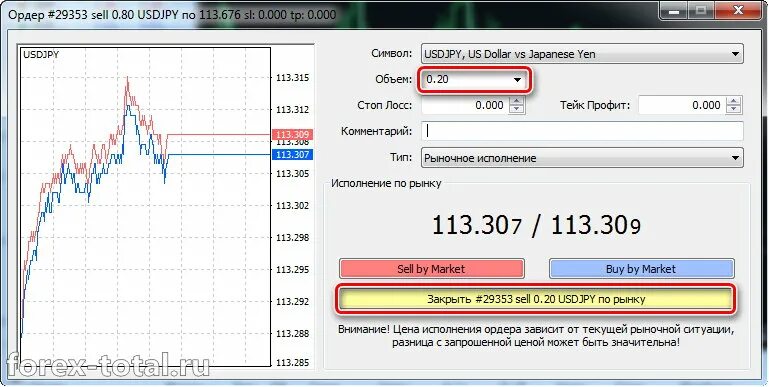Increase Стоп Лосс value with up arrow

(x=517, y=101)
